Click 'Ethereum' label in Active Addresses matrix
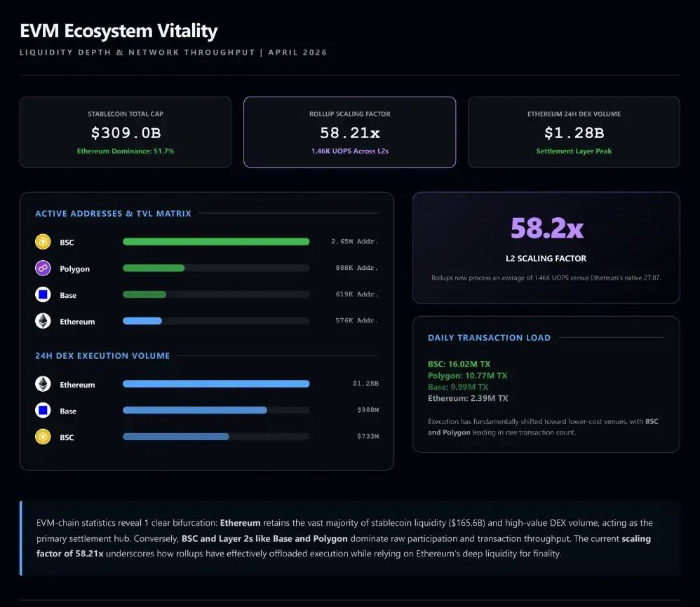 point(77,322)
